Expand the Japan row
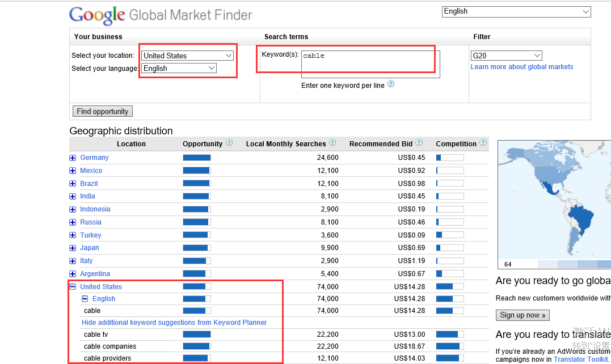 73,248
